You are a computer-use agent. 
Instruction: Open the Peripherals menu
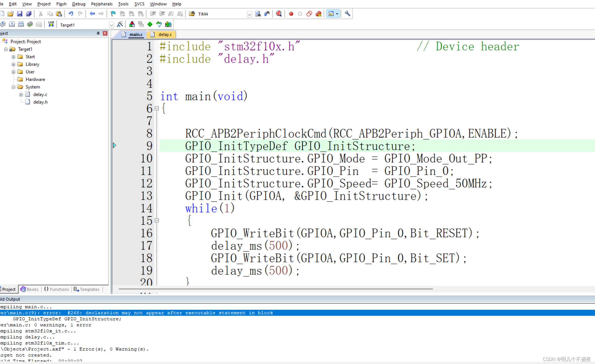coord(102,4)
